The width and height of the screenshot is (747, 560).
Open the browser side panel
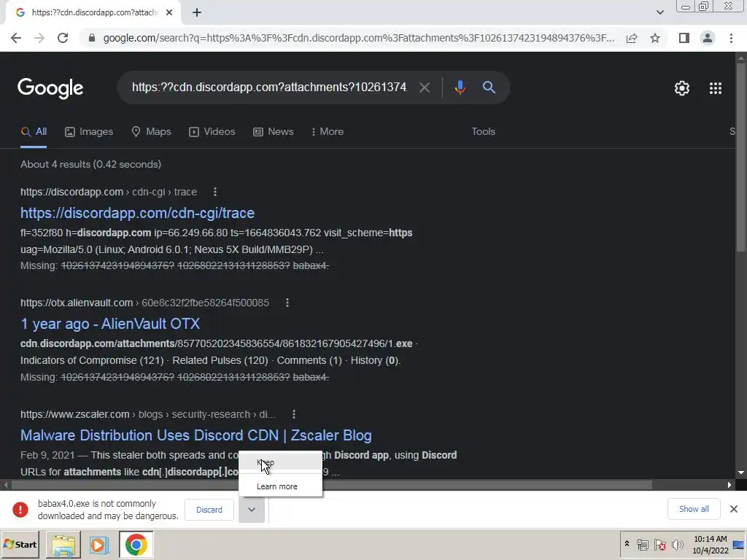684,38
